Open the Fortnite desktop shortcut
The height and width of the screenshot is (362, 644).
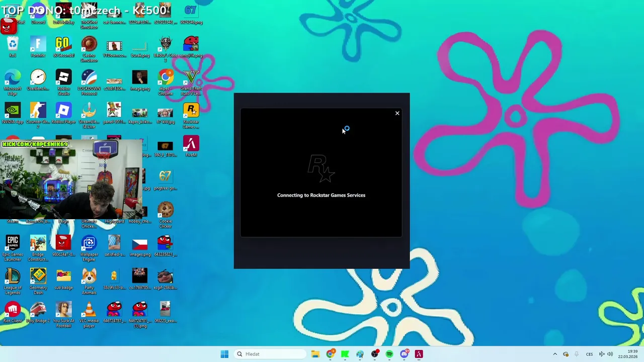point(38,47)
